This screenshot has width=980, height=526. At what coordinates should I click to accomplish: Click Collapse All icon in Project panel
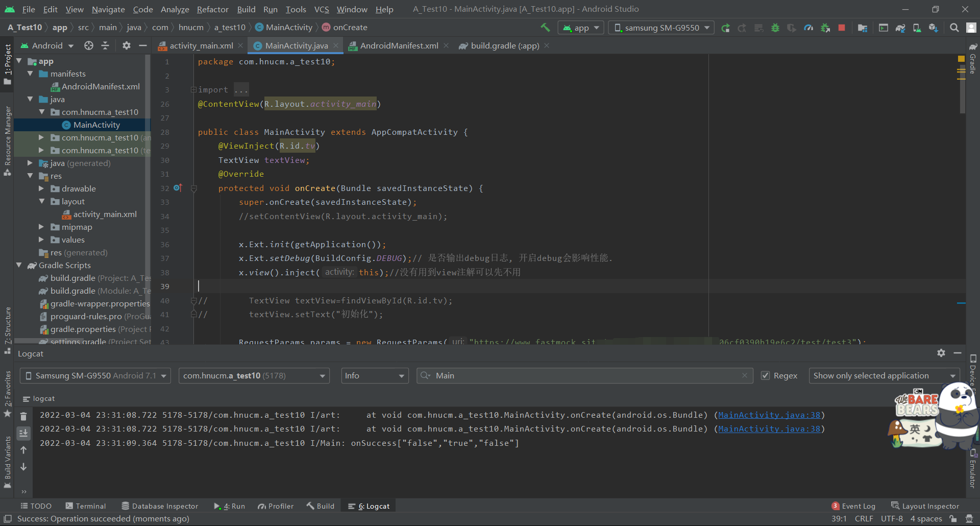[x=105, y=45]
